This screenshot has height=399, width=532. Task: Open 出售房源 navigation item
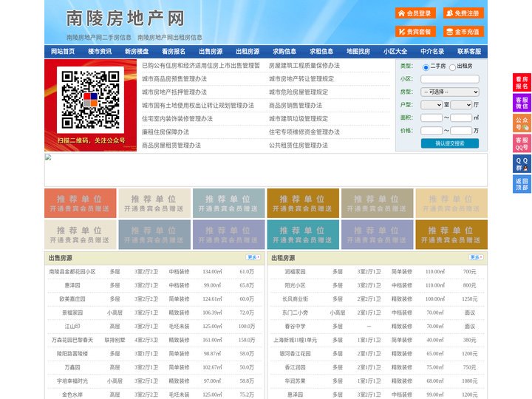click(211, 52)
